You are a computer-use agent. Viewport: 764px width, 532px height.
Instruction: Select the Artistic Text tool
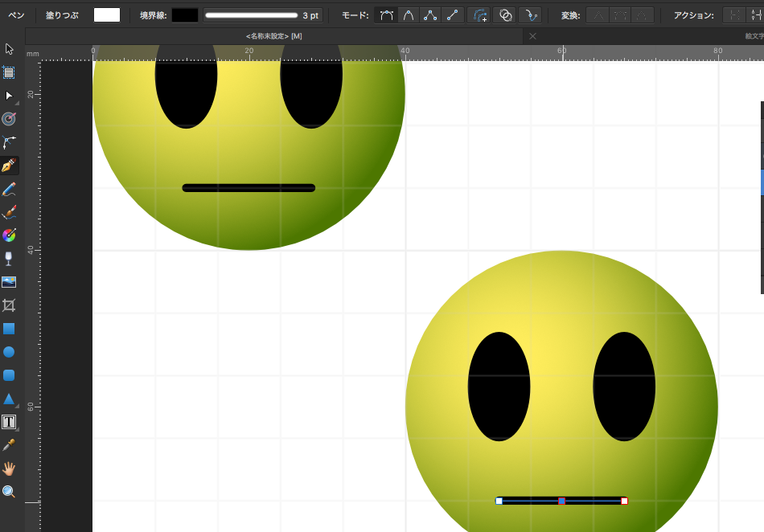[9, 422]
